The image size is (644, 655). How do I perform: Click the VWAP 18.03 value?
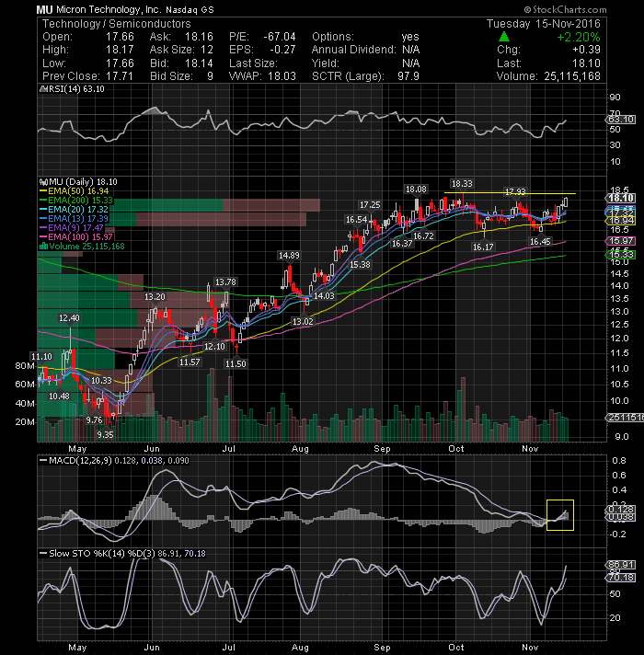coord(282,76)
